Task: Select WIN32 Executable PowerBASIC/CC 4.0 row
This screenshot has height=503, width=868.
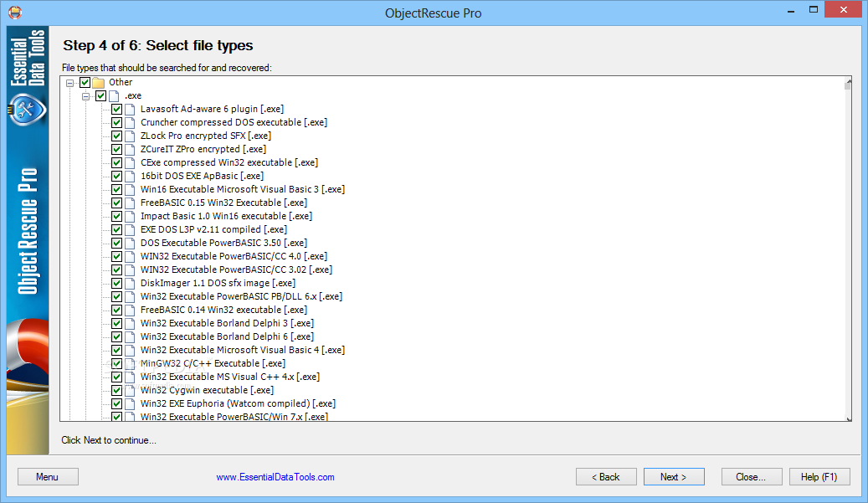Action: tap(234, 256)
